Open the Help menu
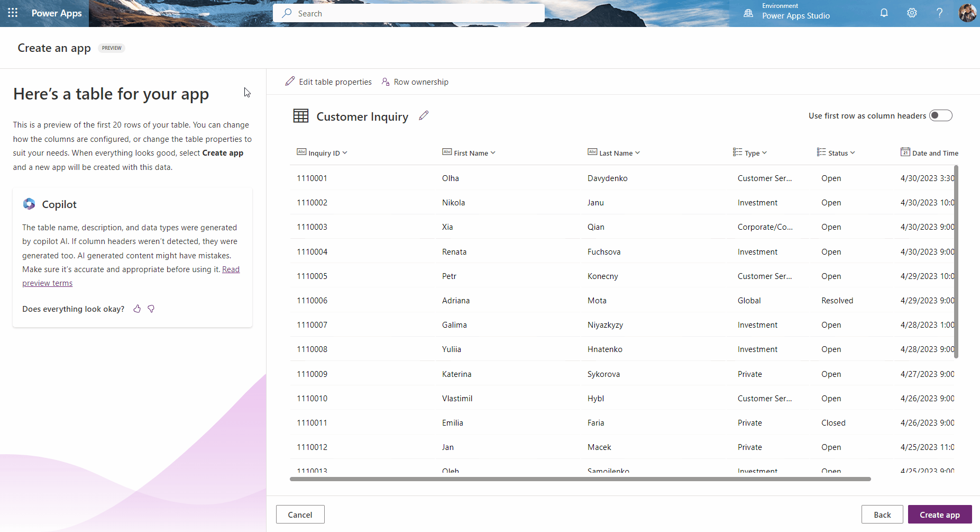Image resolution: width=980 pixels, height=532 pixels. pos(940,13)
